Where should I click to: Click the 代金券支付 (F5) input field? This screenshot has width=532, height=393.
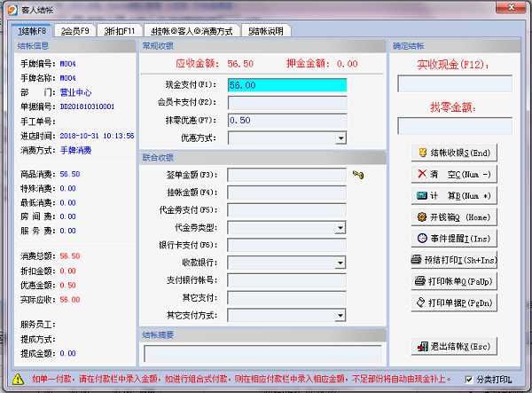click(x=286, y=210)
